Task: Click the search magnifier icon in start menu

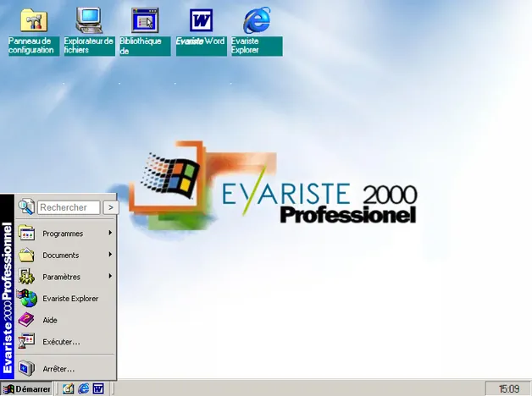Action: 26,206
